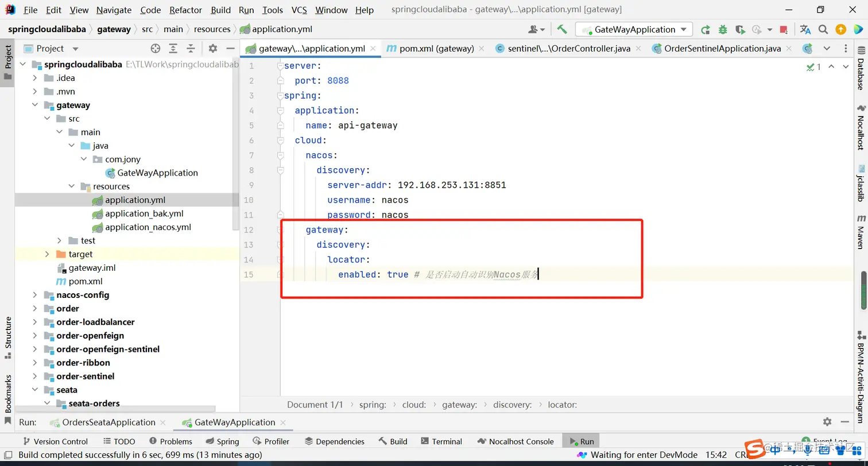
Task: Click the Build Project hammer icon
Action: tap(562, 29)
